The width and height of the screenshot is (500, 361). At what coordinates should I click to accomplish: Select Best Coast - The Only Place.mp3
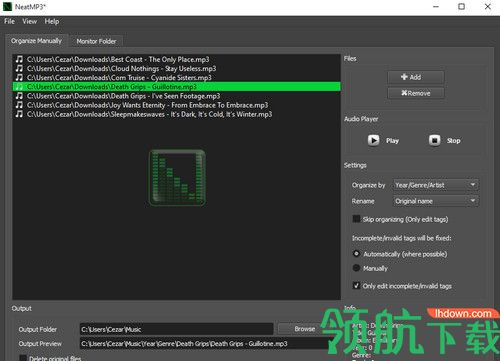pos(176,59)
